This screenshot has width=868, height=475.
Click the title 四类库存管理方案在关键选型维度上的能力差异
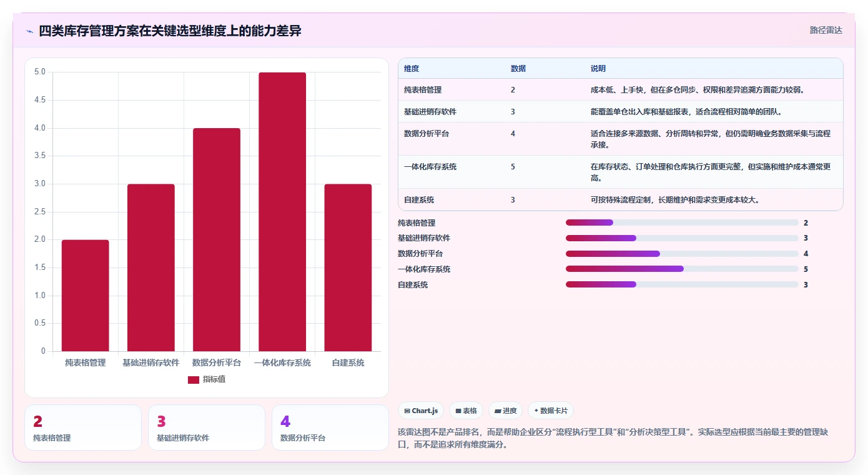click(170, 31)
